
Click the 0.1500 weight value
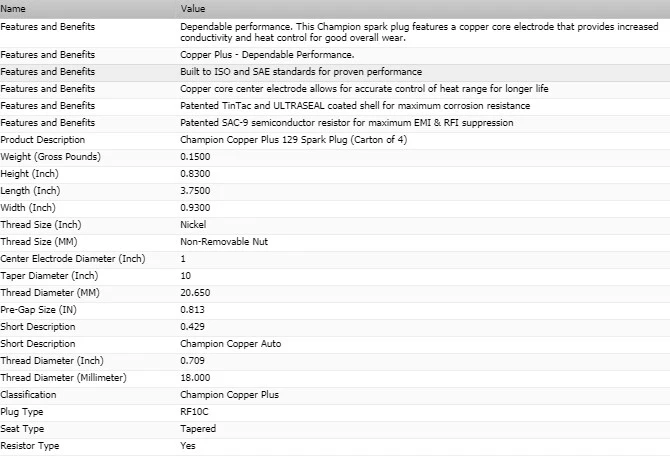click(x=195, y=157)
